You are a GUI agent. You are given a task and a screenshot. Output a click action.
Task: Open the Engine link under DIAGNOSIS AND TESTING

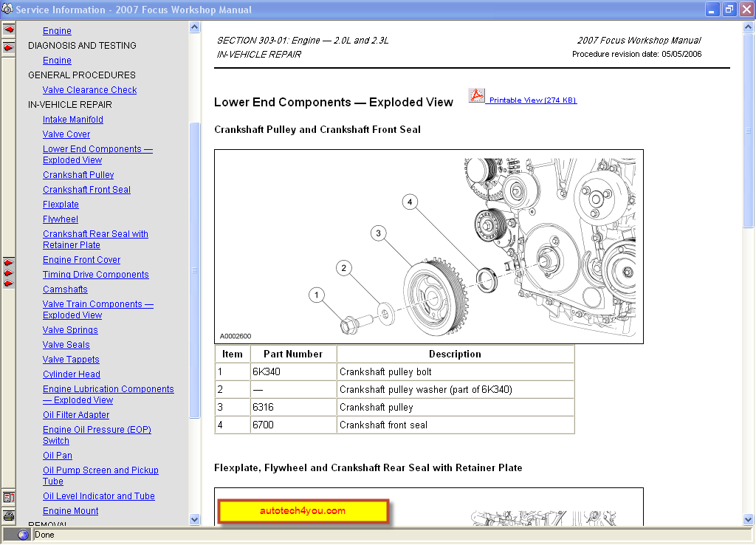57,61
